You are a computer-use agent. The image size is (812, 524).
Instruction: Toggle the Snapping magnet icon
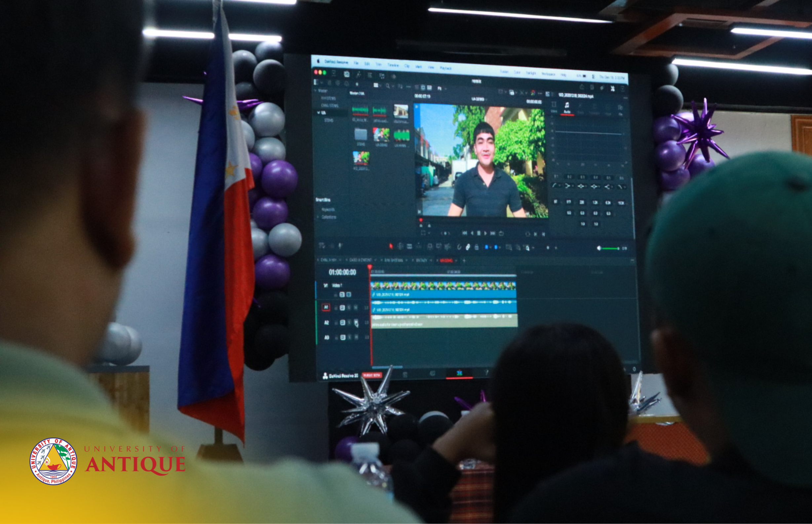pos(459,247)
